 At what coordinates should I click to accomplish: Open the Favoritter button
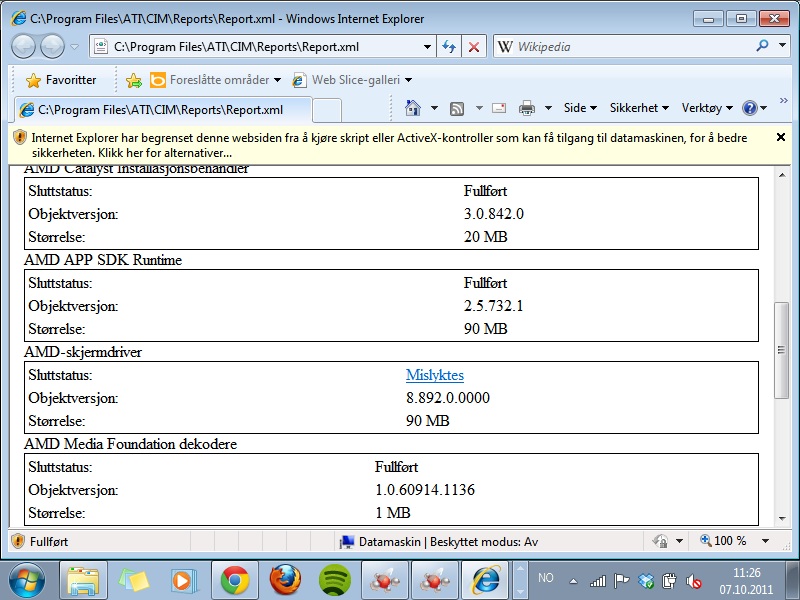click(61, 80)
